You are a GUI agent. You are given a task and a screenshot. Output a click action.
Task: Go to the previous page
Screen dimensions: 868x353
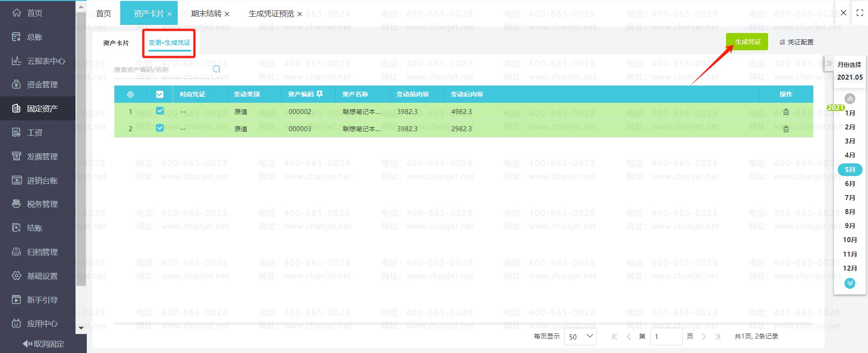(628, 336)
